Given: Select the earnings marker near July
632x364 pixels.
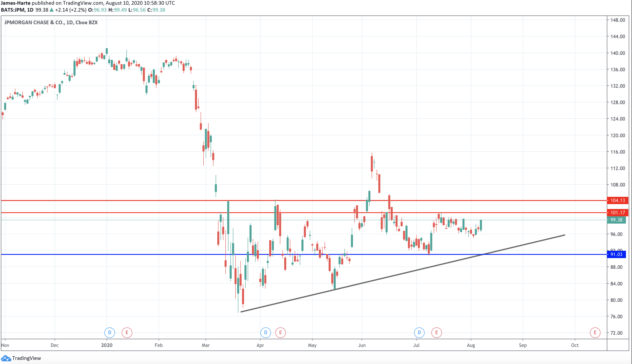Looking at the screenshot, I should pos(437,332).
